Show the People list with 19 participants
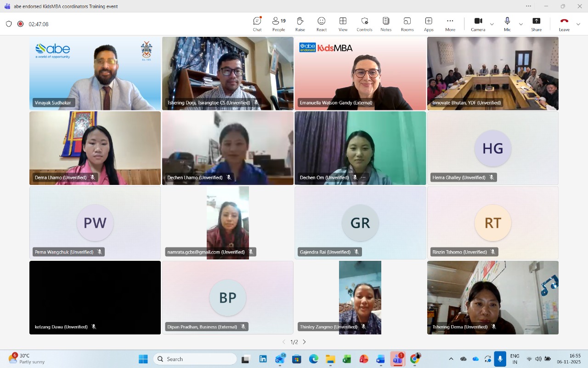Image resolution: width=588 pixels, height=368 pixels. tap(278, 24)
